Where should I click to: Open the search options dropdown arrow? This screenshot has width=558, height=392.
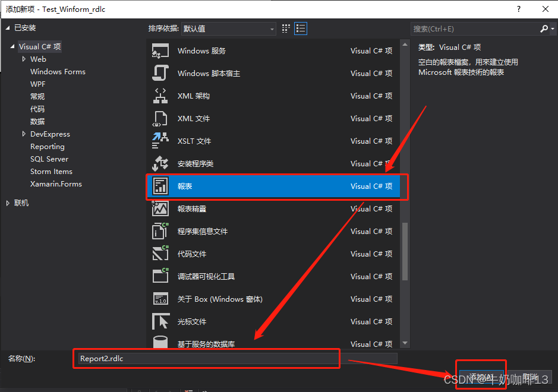pyautogui.click(x=553, y=29)
